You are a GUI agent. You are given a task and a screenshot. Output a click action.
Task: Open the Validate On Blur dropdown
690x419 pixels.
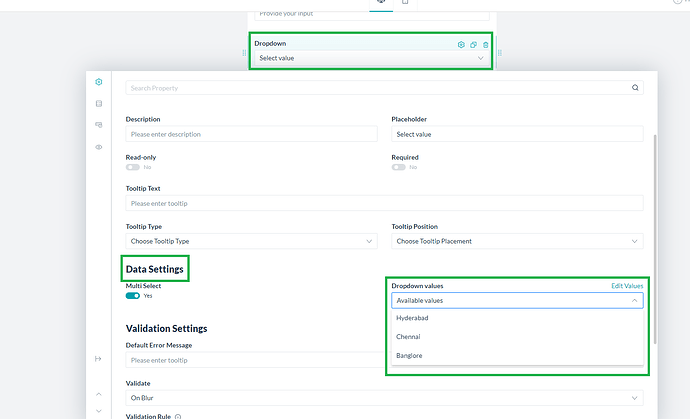pyautogui.click(x=384, y=397)
